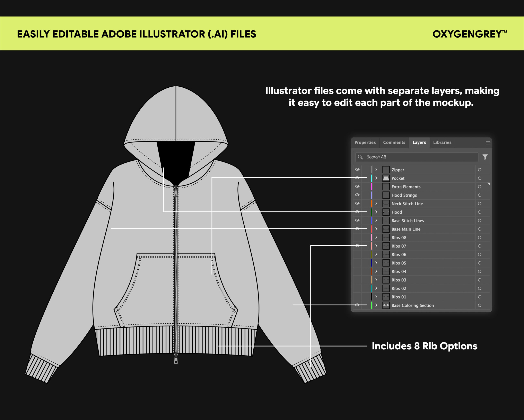Open the Layers panel hamburger menu

[x=488, y=143]
